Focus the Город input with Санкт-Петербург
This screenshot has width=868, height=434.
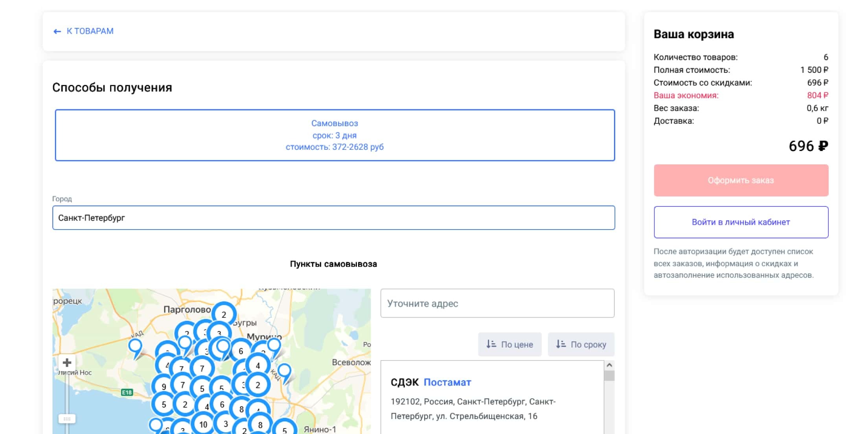click(x=334, y=218)
